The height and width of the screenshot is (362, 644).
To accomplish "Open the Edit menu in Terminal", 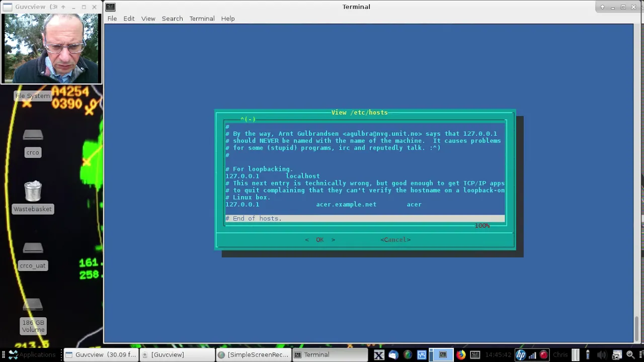I will 129,19.
